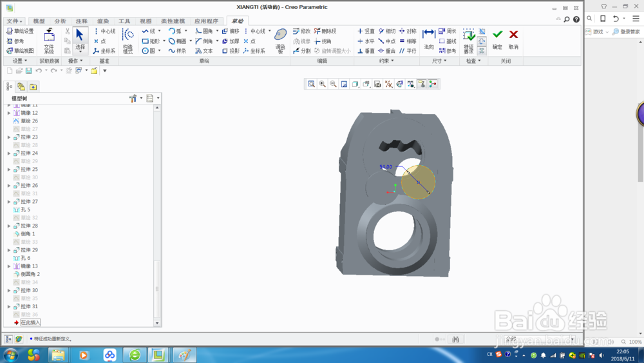Confirm sketch with 确定 checkmark
This screenshot has height=363, width=644.
[497, 39]
